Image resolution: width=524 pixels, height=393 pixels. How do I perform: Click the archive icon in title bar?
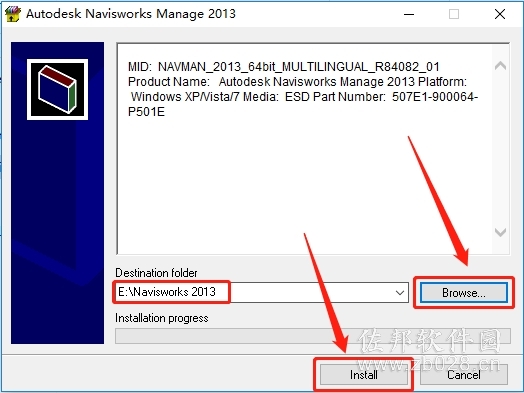click(x=13, y=14)
